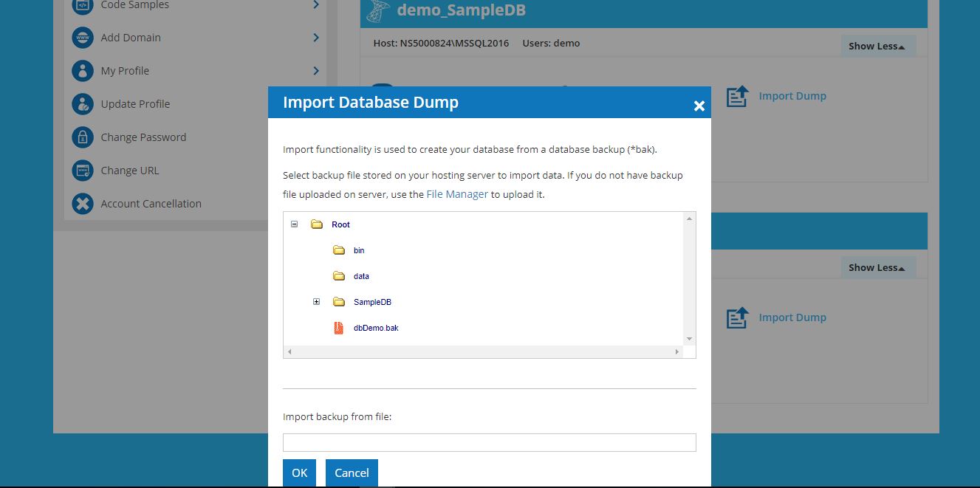The image size is (980, 488).
Task: Click the file tree scroll down arrow
Action: click(x=690, y=339)
